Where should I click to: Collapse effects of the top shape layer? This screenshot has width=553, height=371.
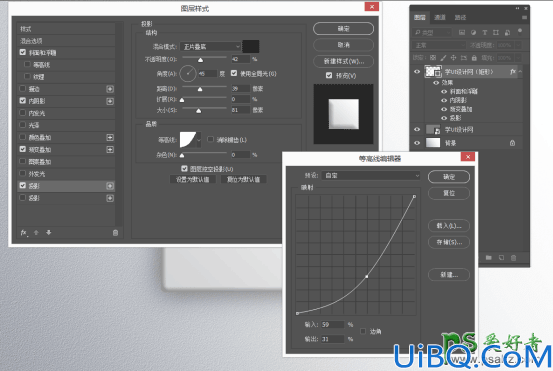tap(520, 72)
